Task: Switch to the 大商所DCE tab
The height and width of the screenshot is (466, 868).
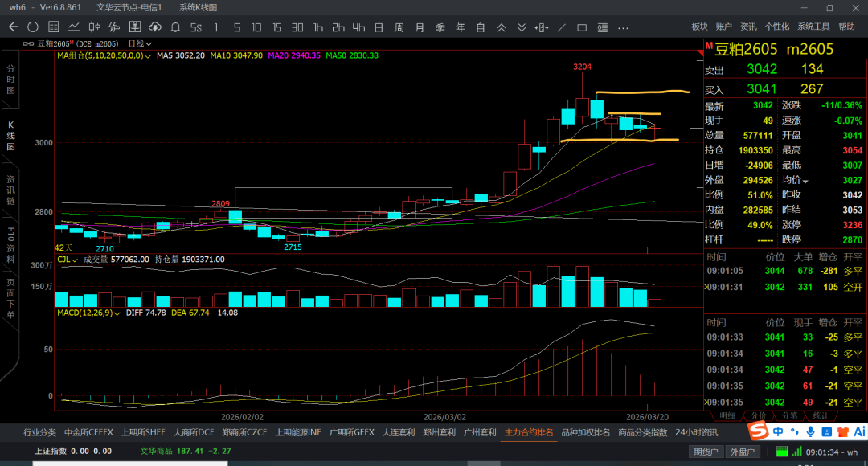Action: 194,432
